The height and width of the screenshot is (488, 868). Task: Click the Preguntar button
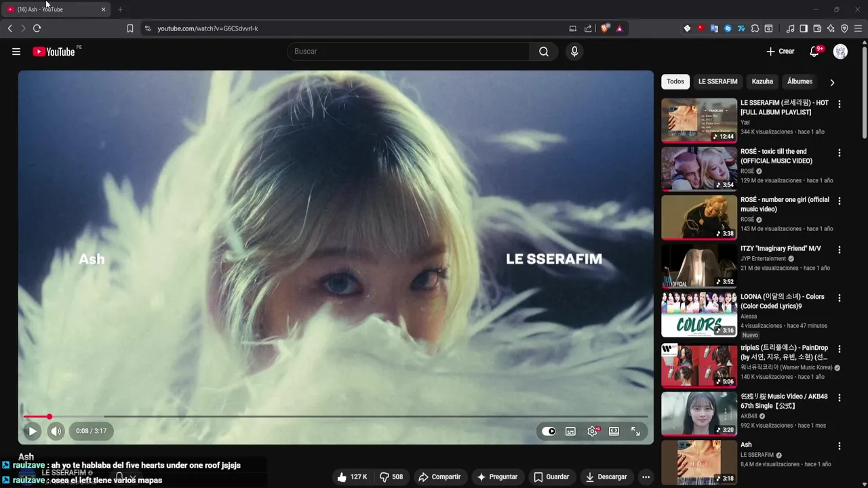497,477
